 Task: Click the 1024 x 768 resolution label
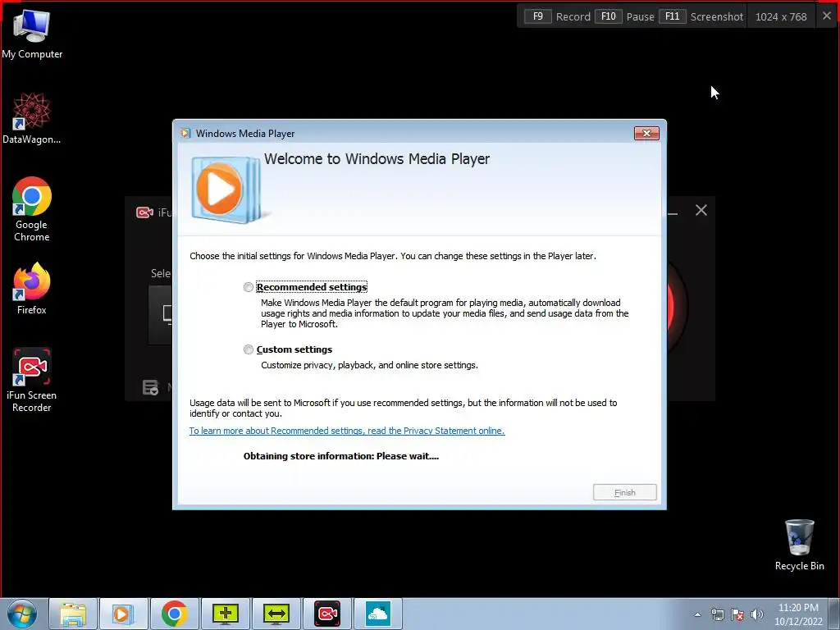781,16
